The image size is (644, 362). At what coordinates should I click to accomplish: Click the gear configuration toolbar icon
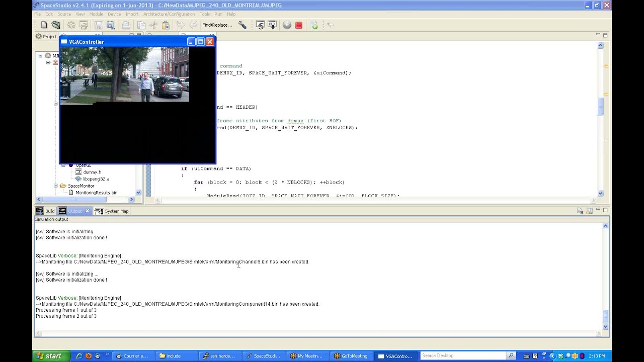71,25
